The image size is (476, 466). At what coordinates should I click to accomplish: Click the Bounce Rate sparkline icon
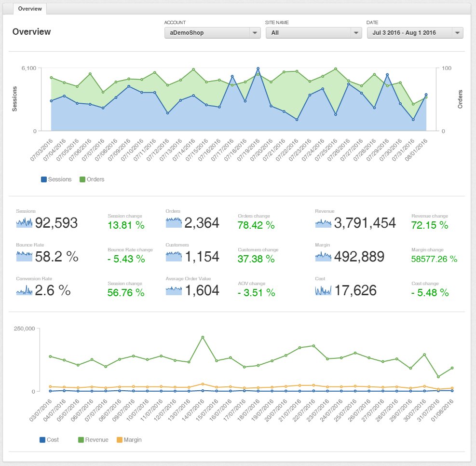(23, 257)
